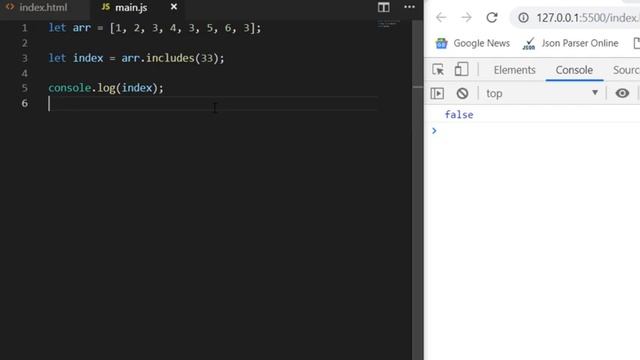The height and width of the screenshot is (360, 640).
Task: Click the editor vertical scrollbar
Action: click(417, 190)
